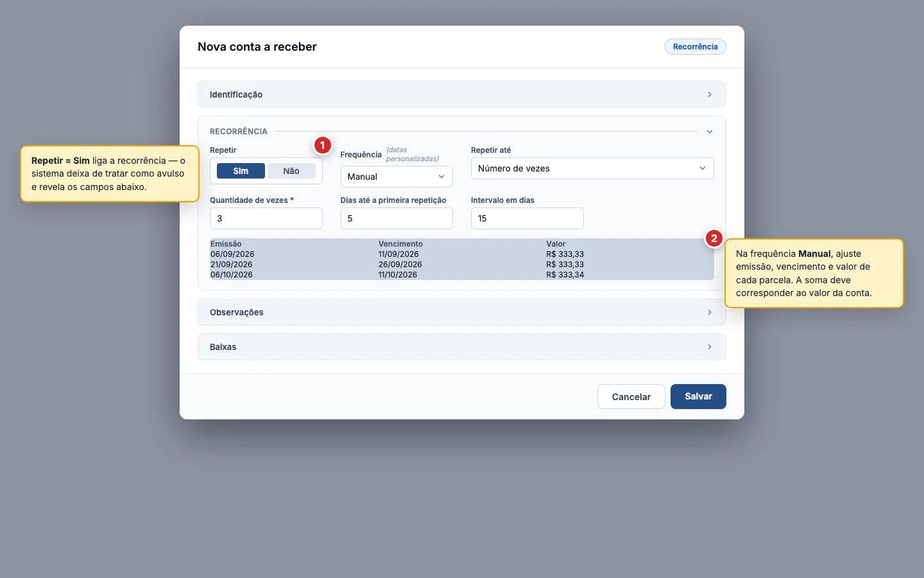Viewport: 924px width, 578px height.
Task: Click the Dias até a primeira repetição field
Action: pos(397,218)
